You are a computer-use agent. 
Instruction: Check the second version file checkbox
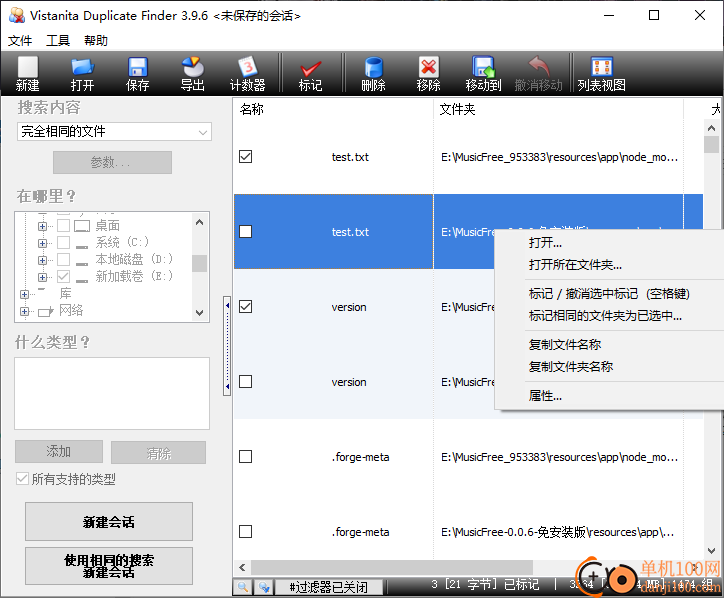(246, 381)
